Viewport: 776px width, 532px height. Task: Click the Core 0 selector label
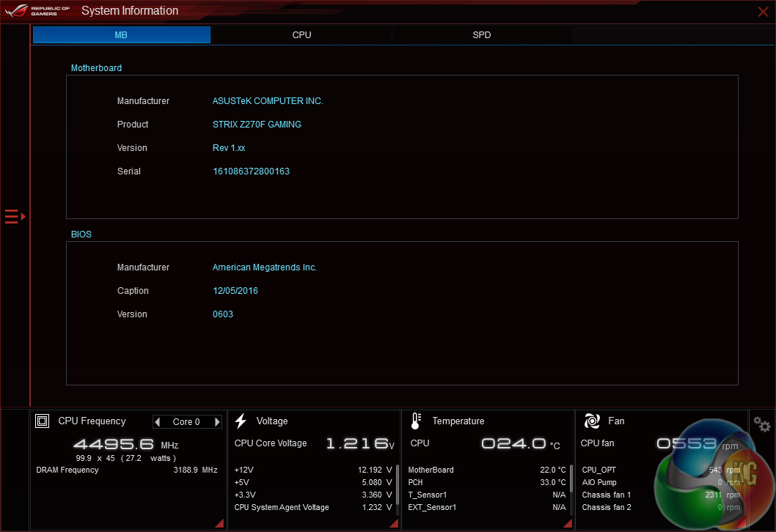click(186, 422)
